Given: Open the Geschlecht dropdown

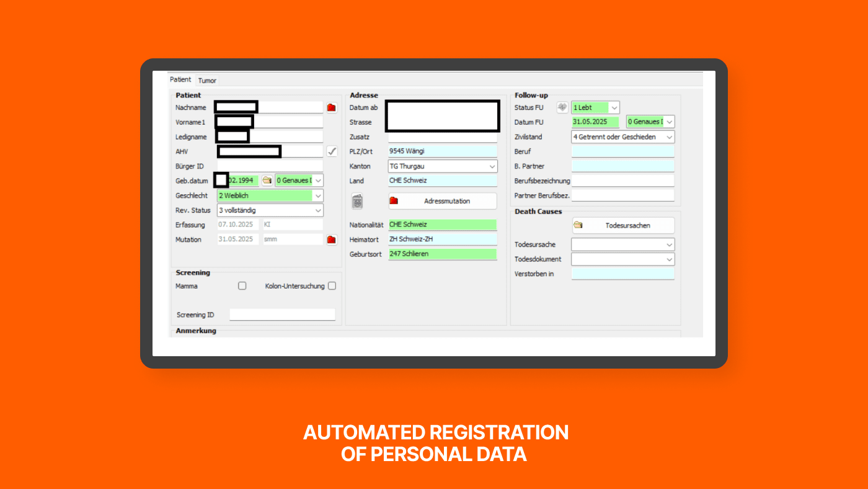Looking at the screenshot, I should (270, 195).
